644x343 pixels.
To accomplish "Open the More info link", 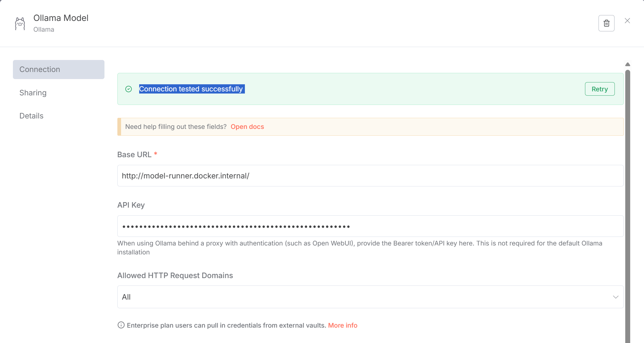I will 342,325.
